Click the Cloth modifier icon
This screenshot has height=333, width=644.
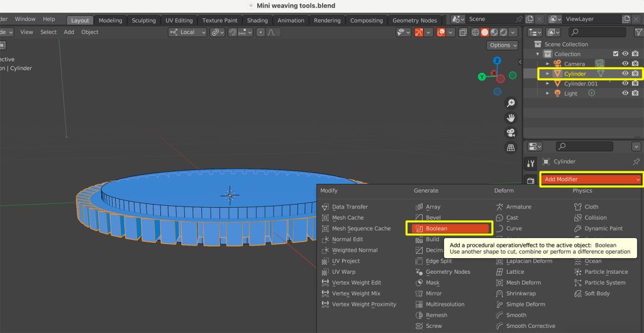click(x=578, y=207)
